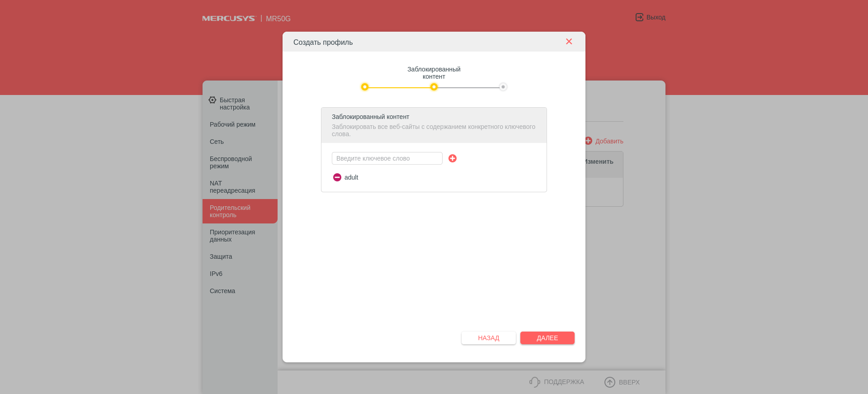The height and width of the screenshot is (394, 868).
Task: Open Родительский контроль menu item
Action: [x=230, y=211]
